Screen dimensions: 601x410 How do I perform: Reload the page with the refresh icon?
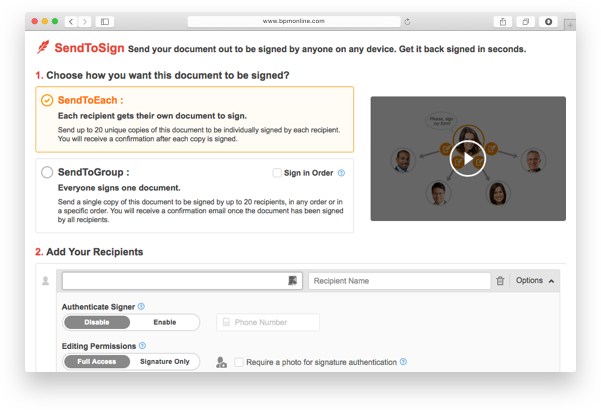pos(407,22)
